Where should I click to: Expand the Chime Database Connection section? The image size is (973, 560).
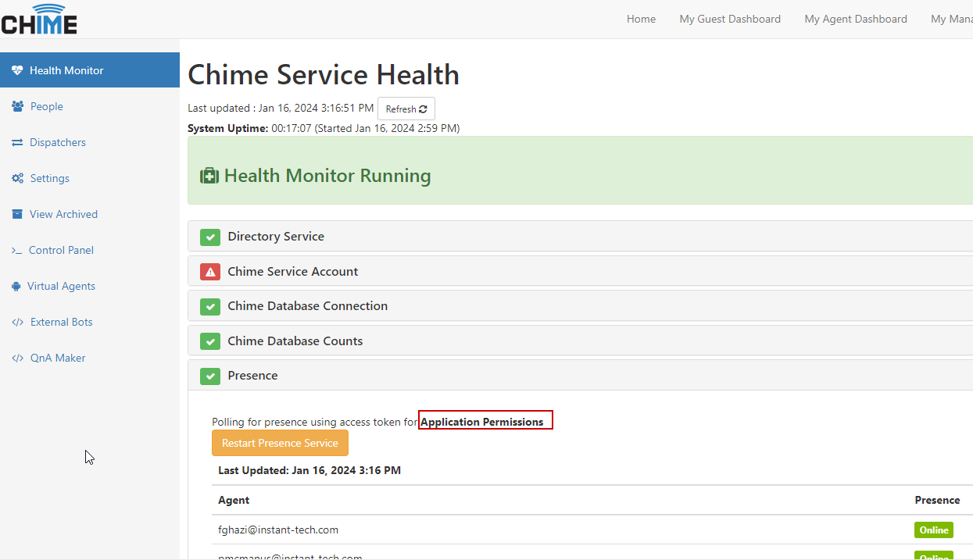tap(580, 305)
